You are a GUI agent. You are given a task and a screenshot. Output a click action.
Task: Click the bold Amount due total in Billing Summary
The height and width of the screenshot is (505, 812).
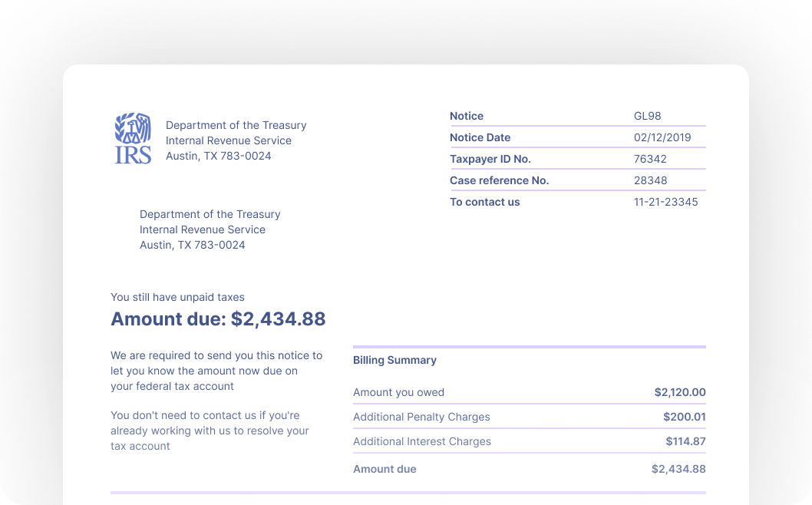(x=678, y=469)
